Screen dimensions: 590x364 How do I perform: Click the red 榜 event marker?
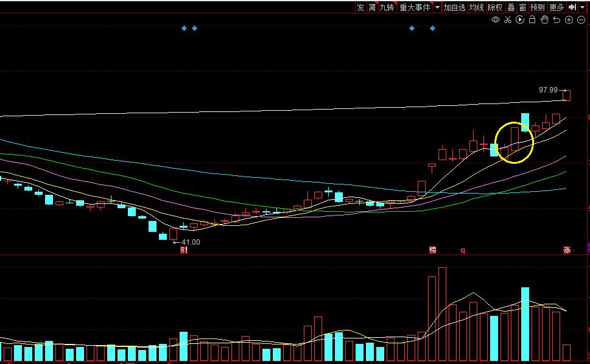click(433, 250)
